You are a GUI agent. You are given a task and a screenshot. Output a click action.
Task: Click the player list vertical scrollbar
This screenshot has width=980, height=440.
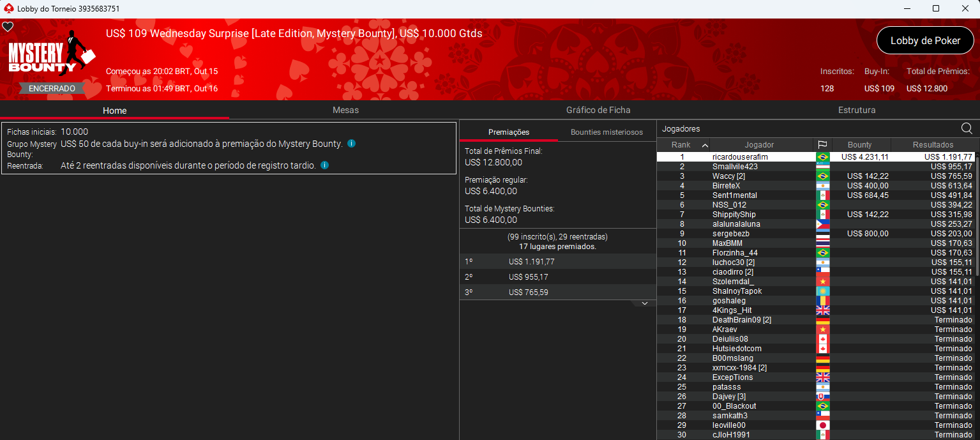point(976,255)
